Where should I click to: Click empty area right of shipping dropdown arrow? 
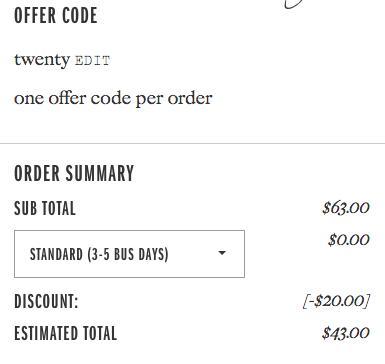tap(236, 254)
